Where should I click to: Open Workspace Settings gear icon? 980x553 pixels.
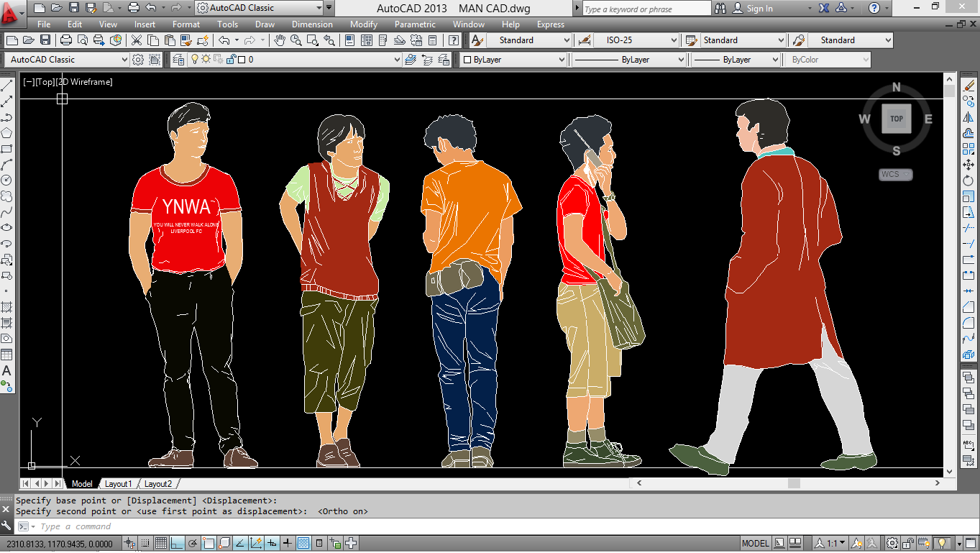click(138, 60)
